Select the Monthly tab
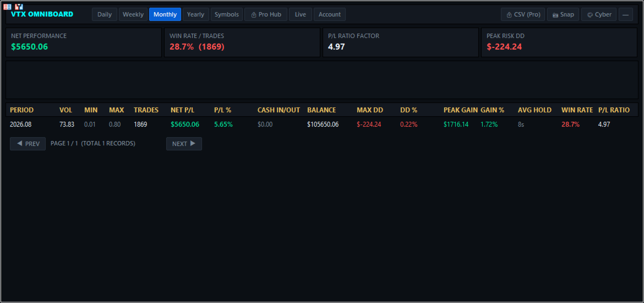The width and height of the screenshot is (644, 303). (165, 14)
